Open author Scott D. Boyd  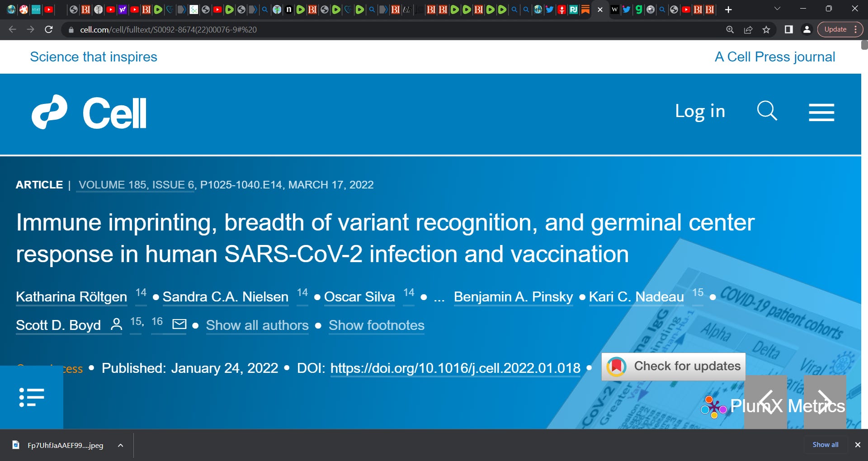(58, 325)
